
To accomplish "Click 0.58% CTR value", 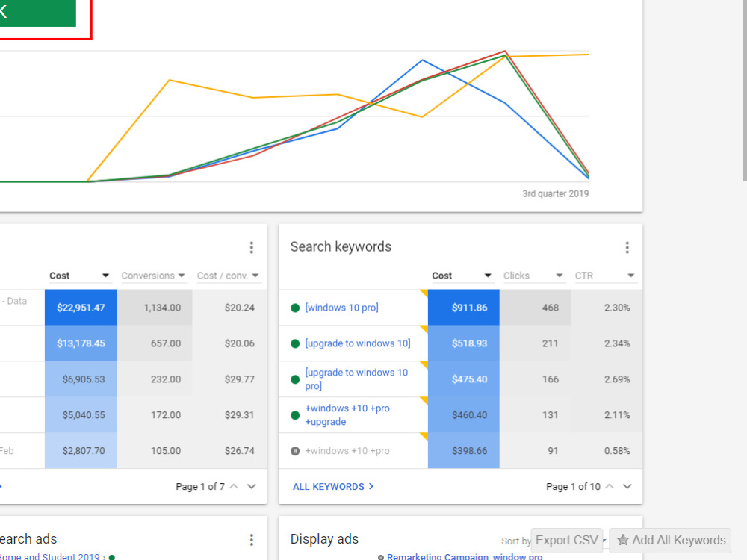I will click(x=617, y=450).
